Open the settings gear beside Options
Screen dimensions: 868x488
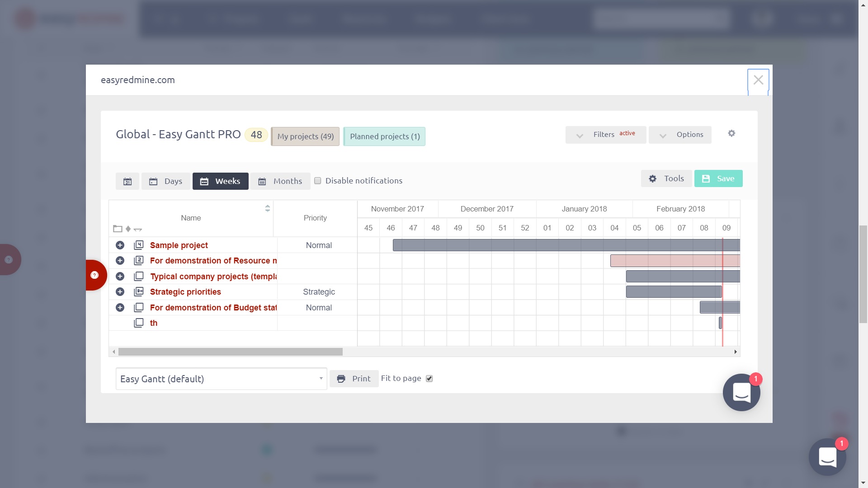[x=731, y=134]
